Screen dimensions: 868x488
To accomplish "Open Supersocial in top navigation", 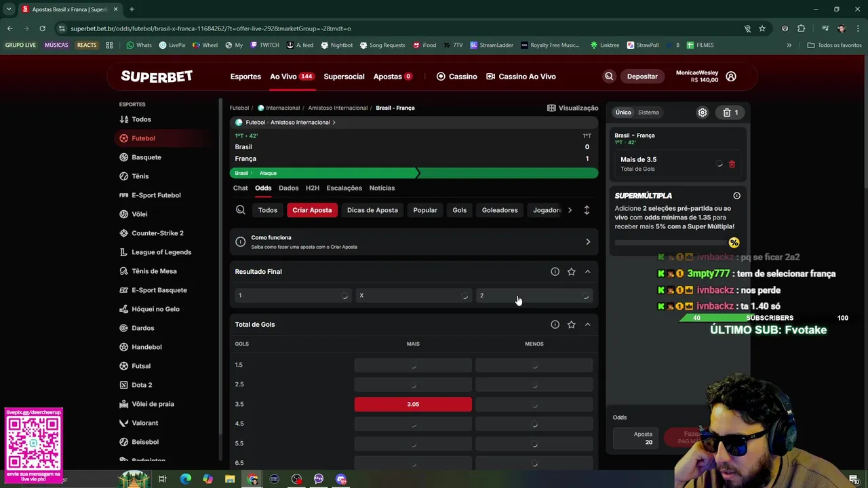I will pyautogui.click(x=344, y=77).
